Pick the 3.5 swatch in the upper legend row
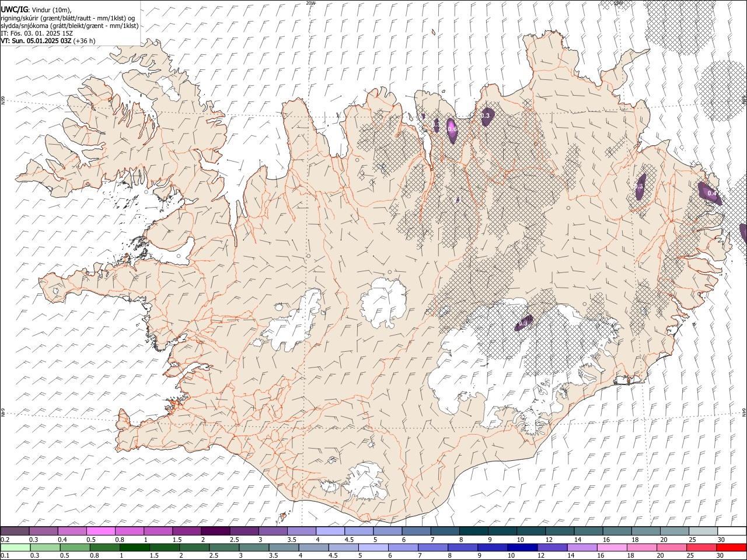The width and height of the screenshot is (747, 560). coord(301,531)
